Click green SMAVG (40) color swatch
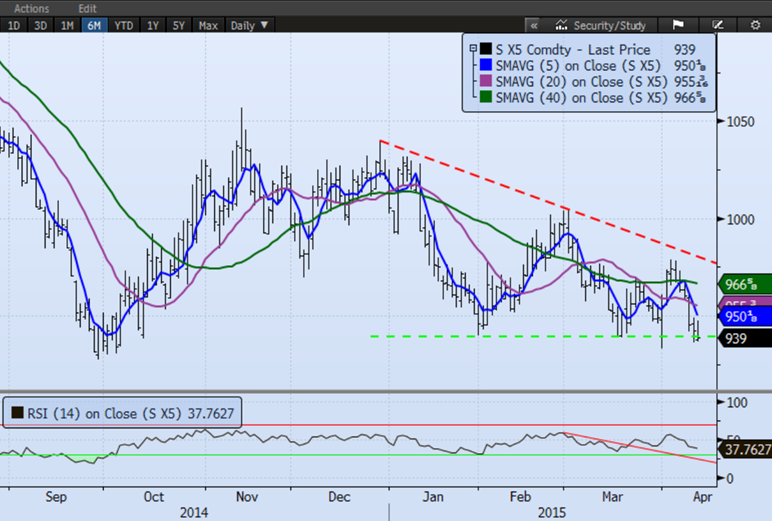 tap(484, 98)
